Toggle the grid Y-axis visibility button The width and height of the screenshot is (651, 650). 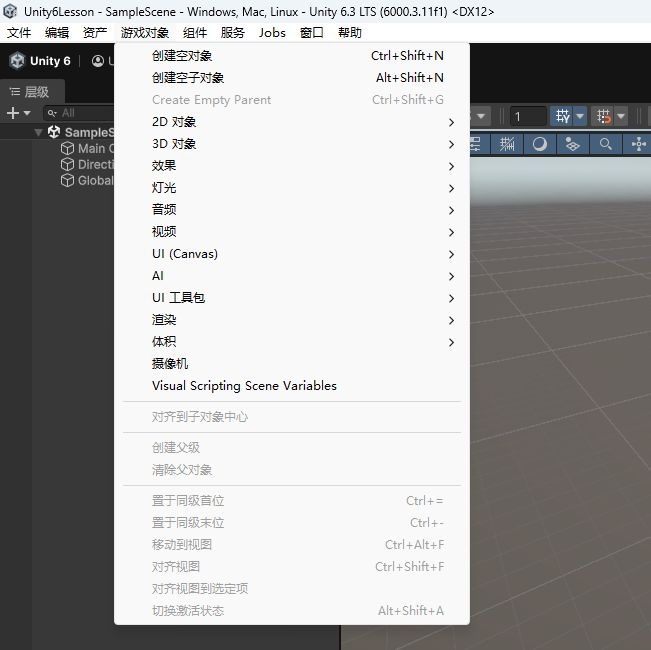(x=562, y=116)
